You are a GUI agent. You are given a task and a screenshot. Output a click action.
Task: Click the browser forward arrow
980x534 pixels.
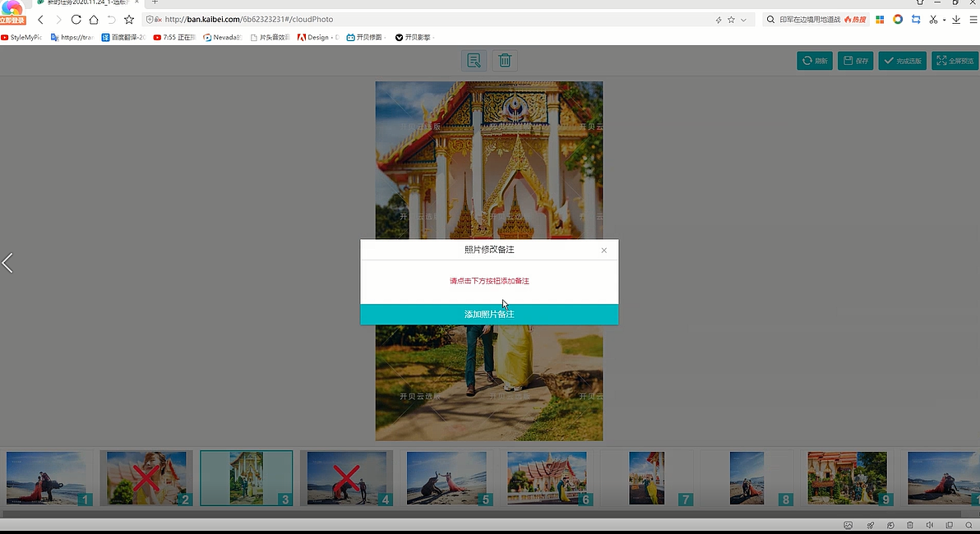coord(58,20)
